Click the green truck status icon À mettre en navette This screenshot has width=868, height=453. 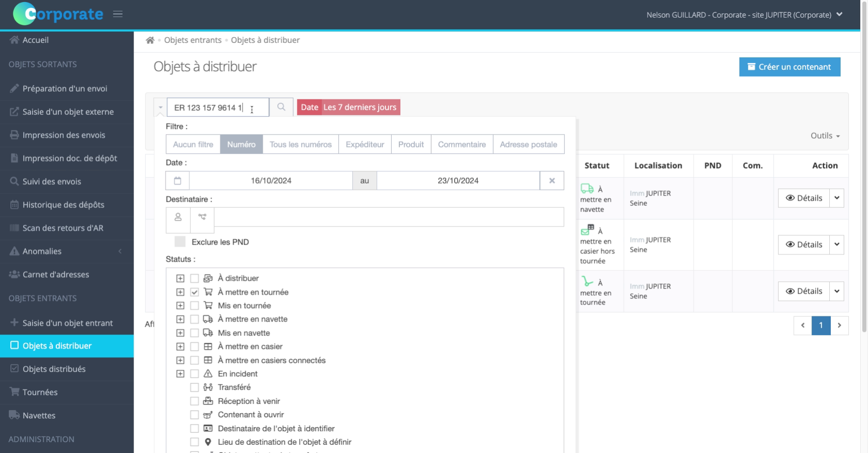coord(587,188)
